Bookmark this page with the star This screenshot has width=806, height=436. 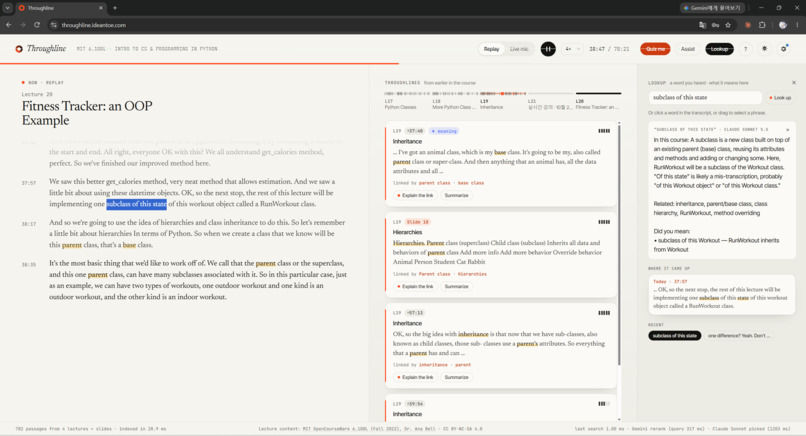(x=728, y=25)
